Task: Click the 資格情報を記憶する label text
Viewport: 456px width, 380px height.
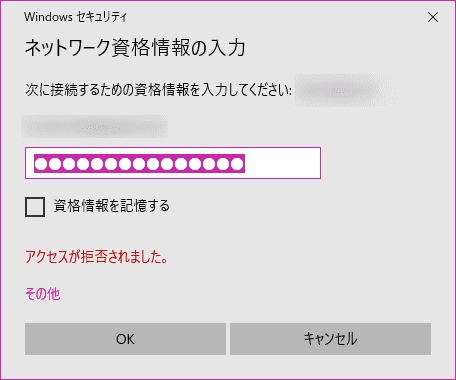Action: coord(112,206)
